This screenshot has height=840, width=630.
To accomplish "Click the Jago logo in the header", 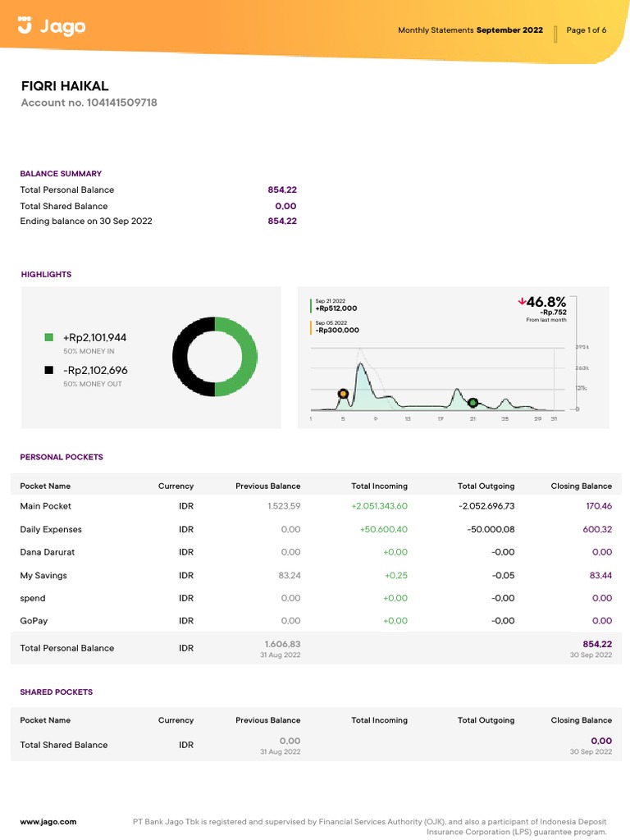I will tap(52, 27).
